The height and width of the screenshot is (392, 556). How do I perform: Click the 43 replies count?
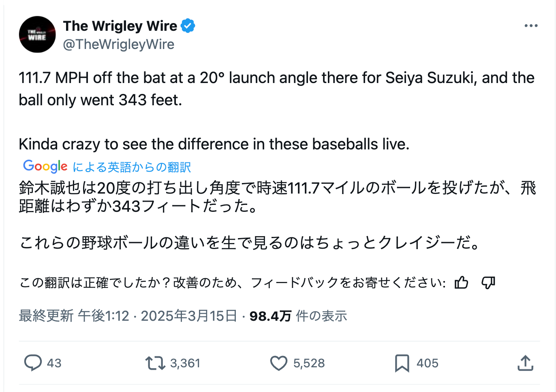click(54, 363)
